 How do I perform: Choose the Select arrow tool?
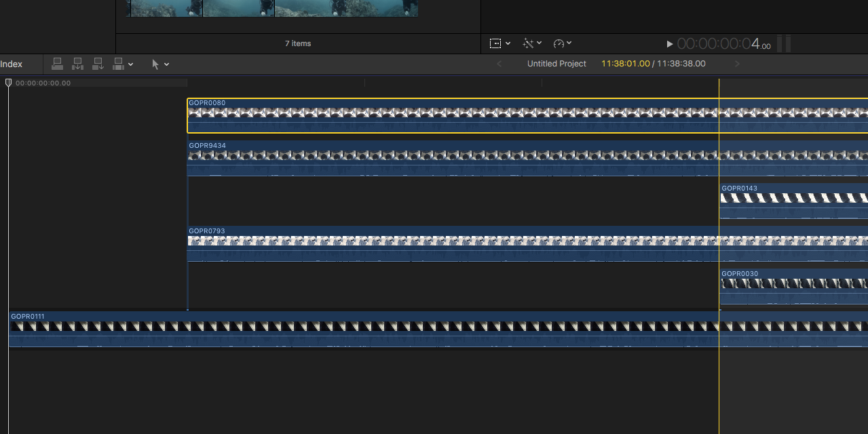155,64
